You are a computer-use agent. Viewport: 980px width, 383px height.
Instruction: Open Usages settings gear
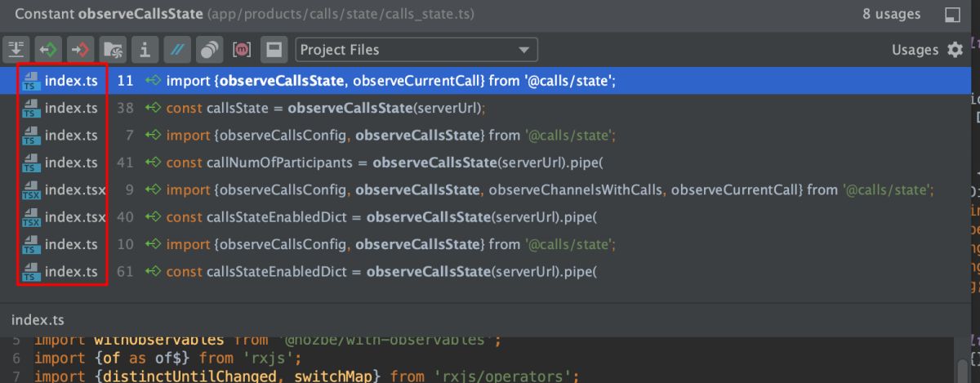(x=955, y=50)
